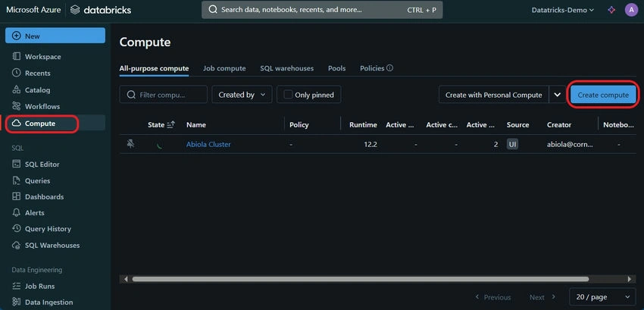
Task: Open the Abiola Cluster link
Action: tap(208, 144)
